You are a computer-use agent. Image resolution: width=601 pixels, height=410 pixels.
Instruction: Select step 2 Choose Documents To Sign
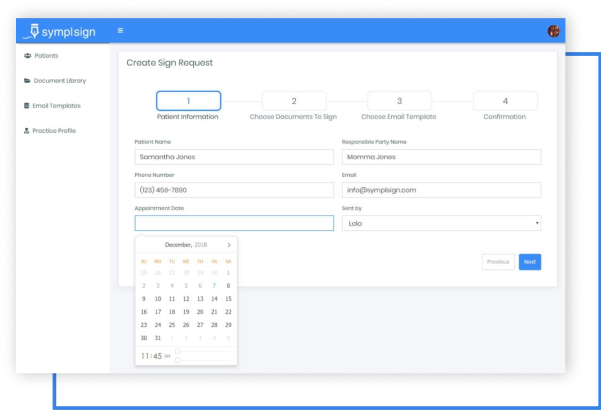(293, 101)
